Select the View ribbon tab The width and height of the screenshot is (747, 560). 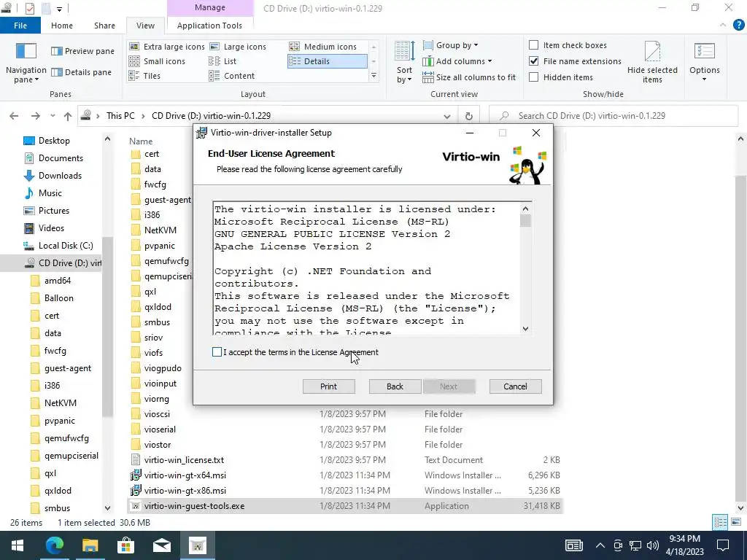[145, 26]
